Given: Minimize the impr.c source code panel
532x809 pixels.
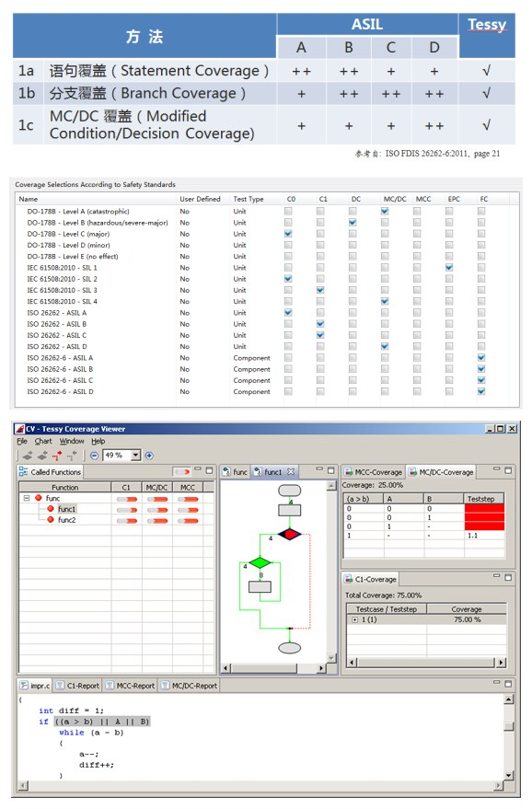Looking at the screenshot, I should [x=496, y=682].
